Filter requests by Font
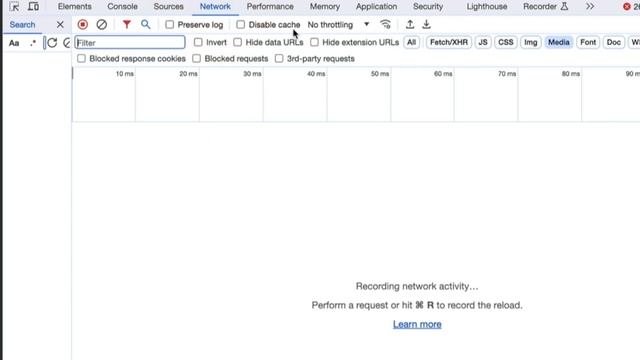This screenshot has width=640, height=360. tap(588, 42)
